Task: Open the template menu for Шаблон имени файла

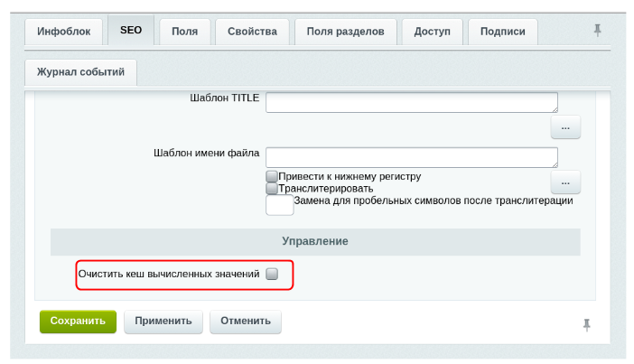Action: [565, 182]
